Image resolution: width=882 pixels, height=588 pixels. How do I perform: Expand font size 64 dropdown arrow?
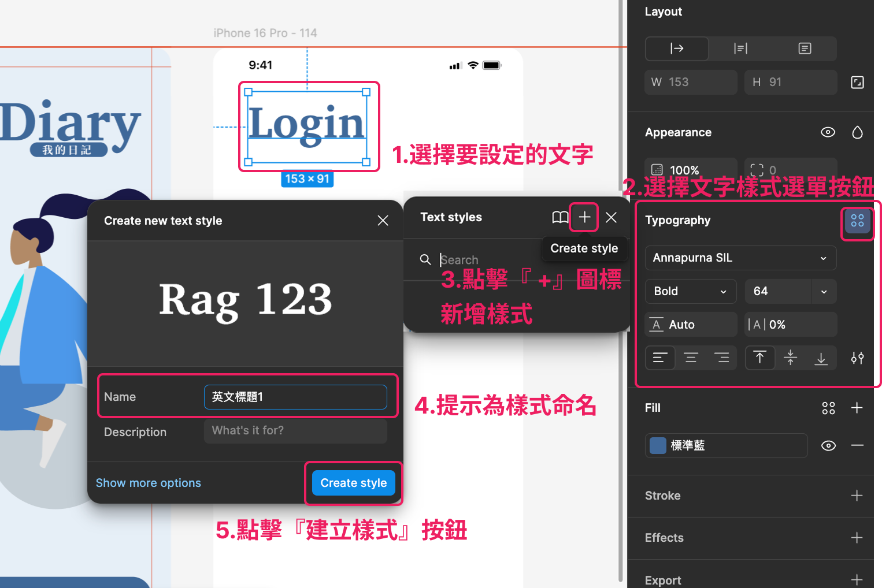(824, 292)
